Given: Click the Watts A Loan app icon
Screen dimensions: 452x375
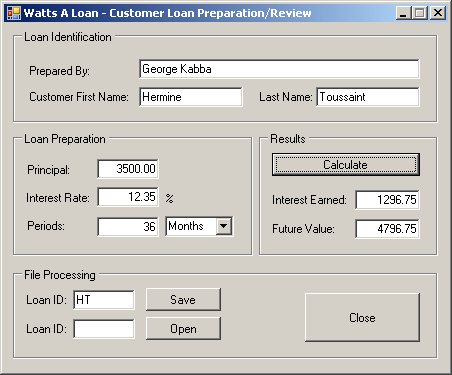Looking at the screenshot, I should pyautogui.click(x=14, y=13).
